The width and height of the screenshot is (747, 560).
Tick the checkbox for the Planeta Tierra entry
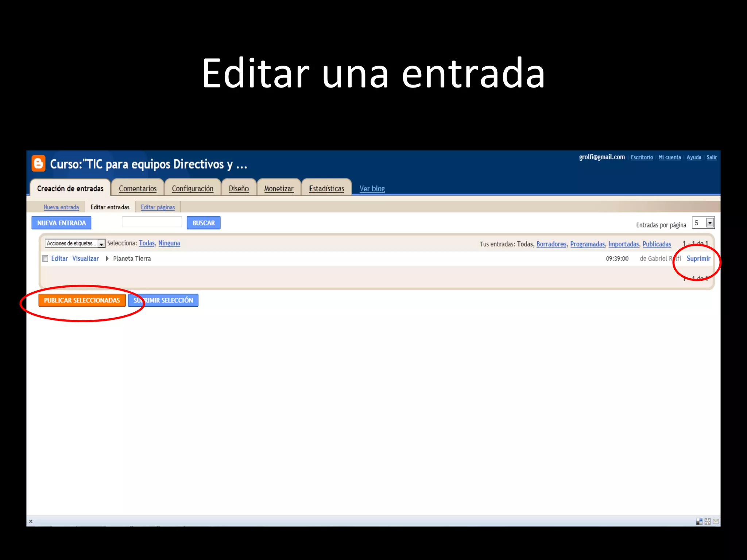45,258
